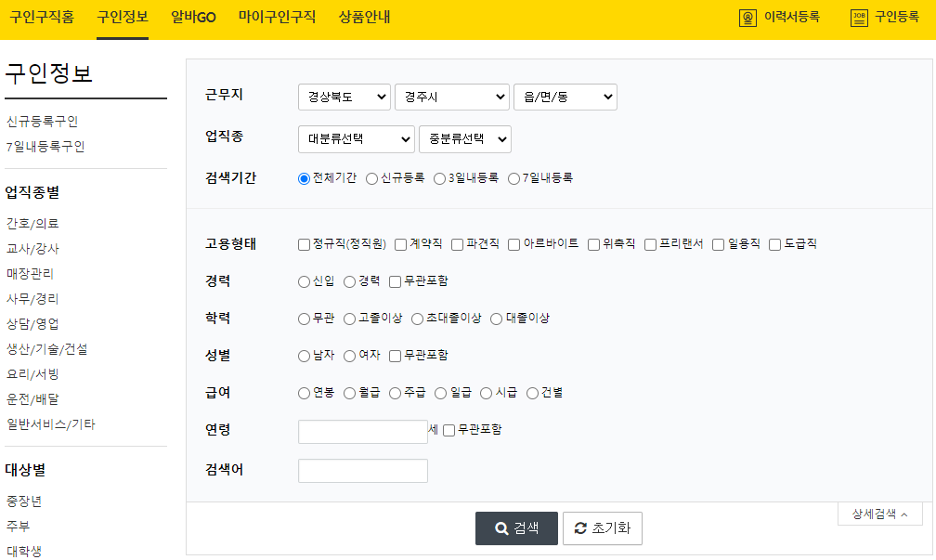Select the 대졸이상 education radio button
This screenshot has width=936, height=560.
point(498,318)
